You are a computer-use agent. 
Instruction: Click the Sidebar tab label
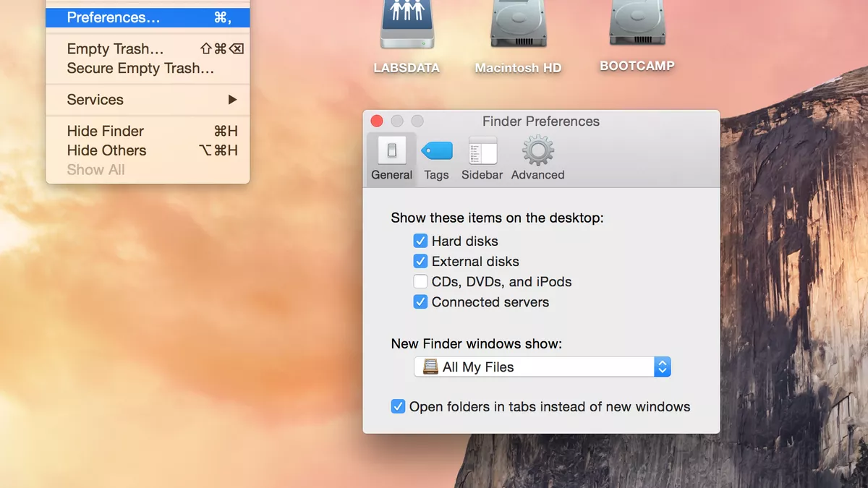coord(482,175)
